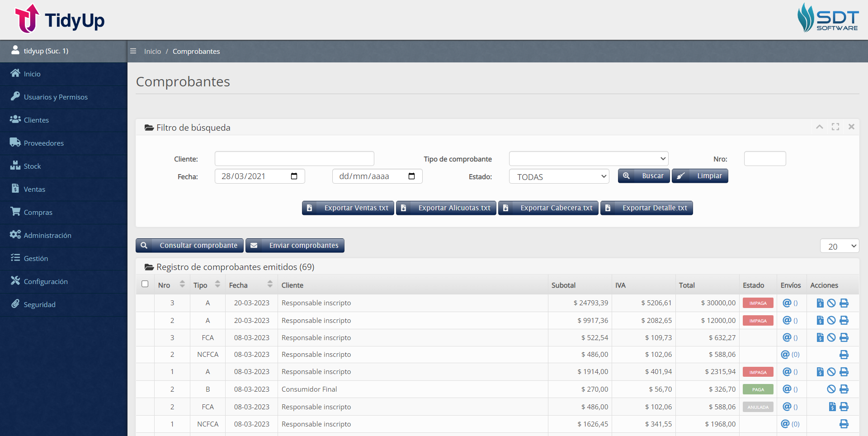Click print icon for Consumidor Final row
Image resolution: width=868 pixels, height=436 pixels.
coord(844,389)
